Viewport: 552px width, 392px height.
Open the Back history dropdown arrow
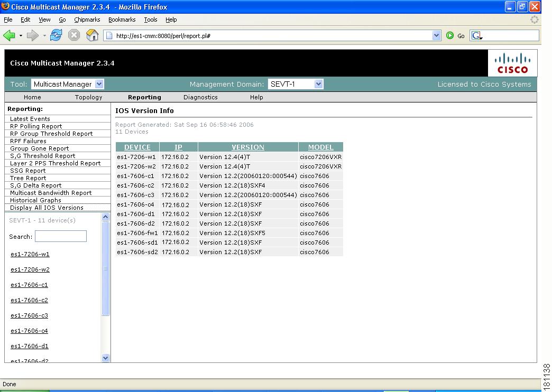21,35
